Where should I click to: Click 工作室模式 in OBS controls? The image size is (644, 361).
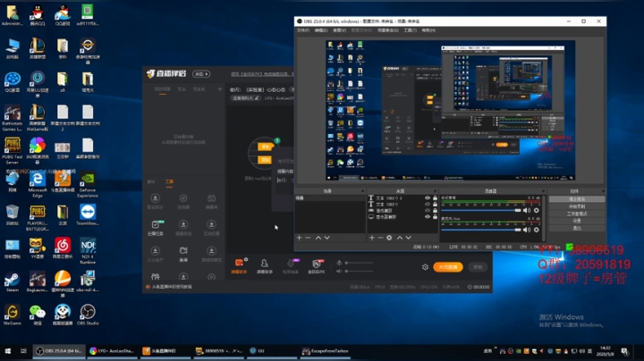pyautogui.click(x=577, y=214)
